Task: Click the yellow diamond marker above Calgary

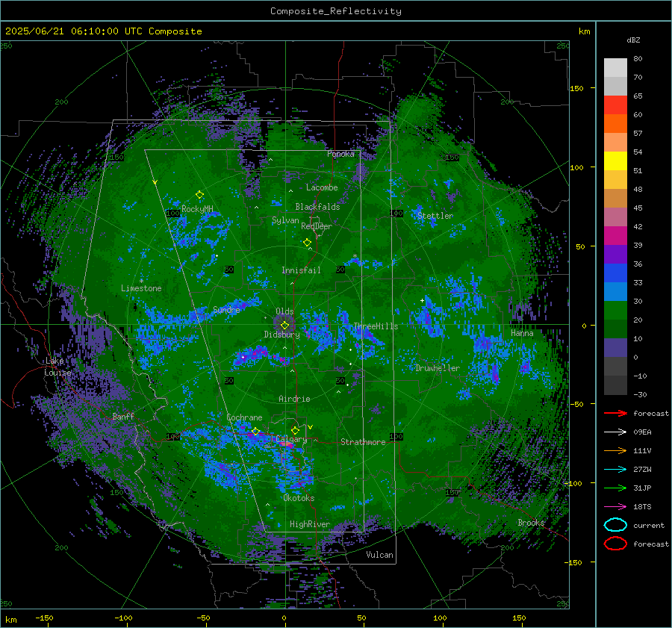Action: pyautogui.click(x=295, y=430)
